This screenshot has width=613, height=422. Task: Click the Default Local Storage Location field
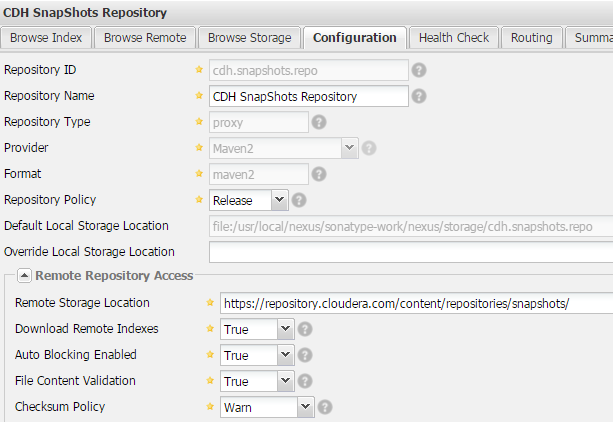tap(411, 226)
